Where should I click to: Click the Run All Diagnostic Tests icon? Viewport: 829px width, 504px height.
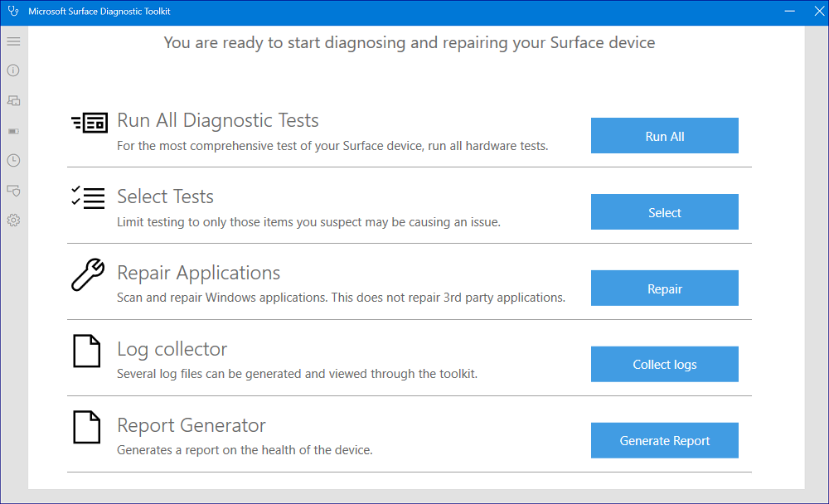tap(89, 123)
